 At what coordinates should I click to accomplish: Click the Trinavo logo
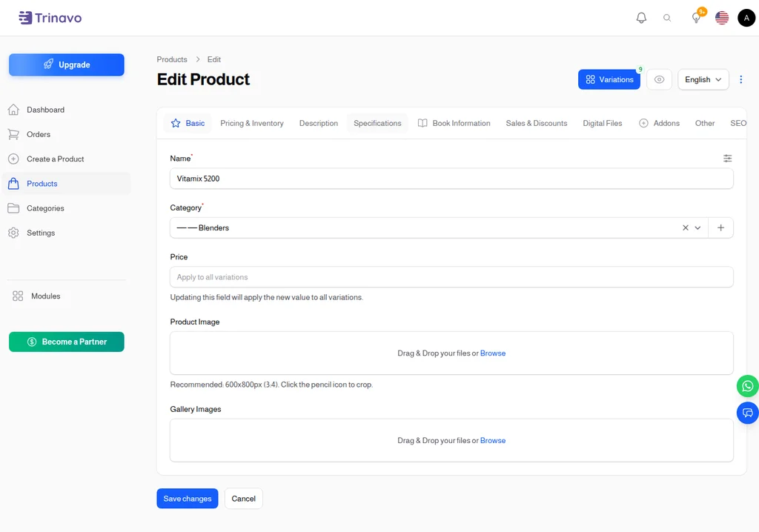pyautogui.click(x=50, y=18)
